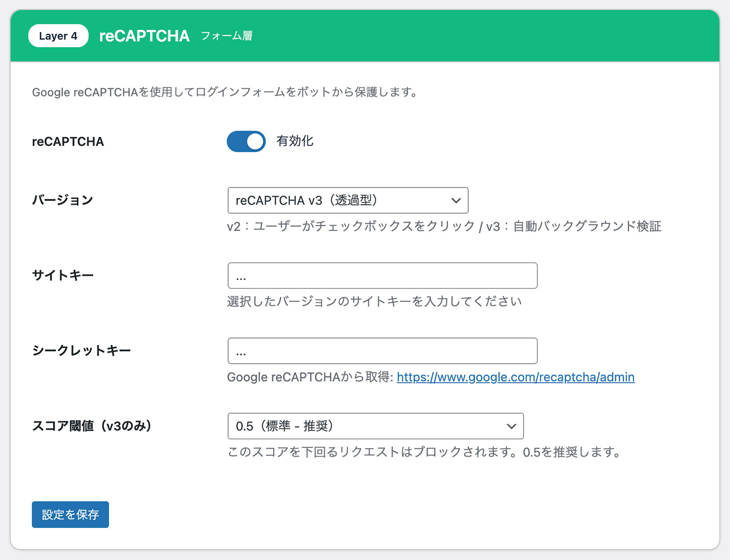Click the 有効化 label next to toggle
This screenshot has width=730, height=560.
tap(295, 141)
